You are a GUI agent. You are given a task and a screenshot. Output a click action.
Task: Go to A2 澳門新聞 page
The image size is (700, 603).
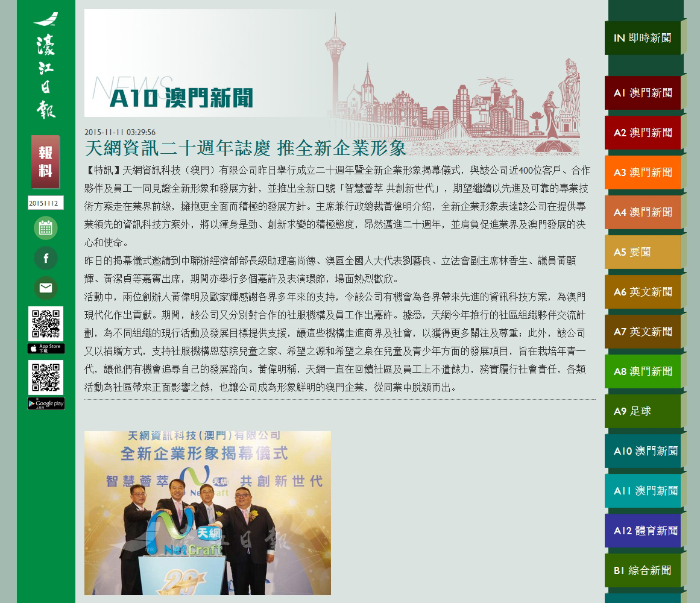[642, 133]
